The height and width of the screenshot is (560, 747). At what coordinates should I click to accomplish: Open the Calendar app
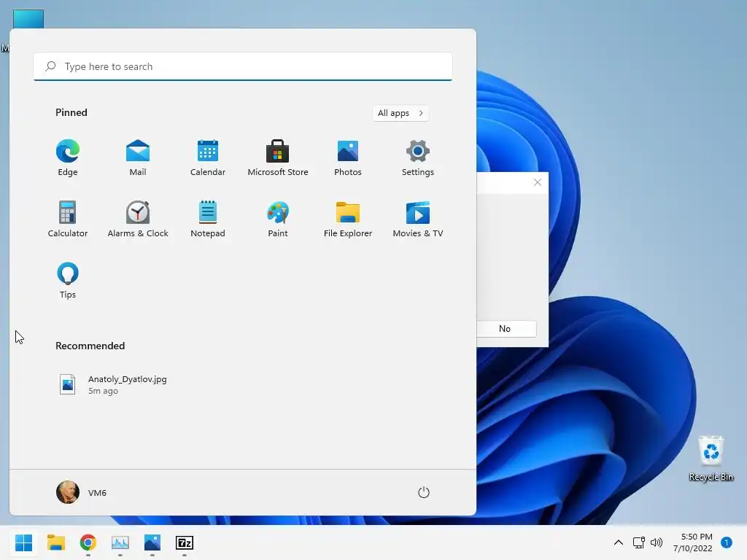[208, 157]
